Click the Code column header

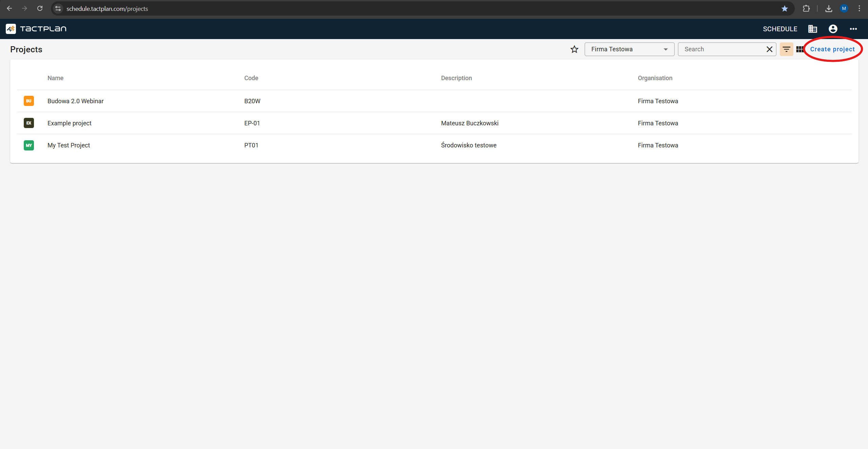[x=251, y=78]
